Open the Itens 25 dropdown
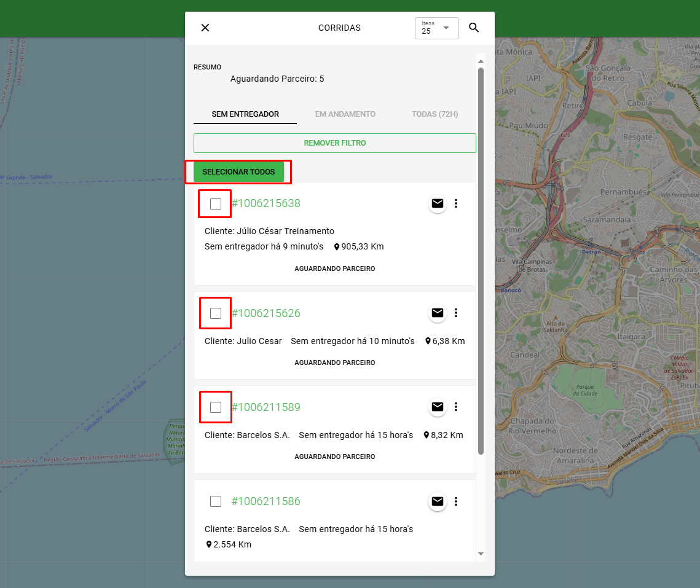The image size is (700, 588). (436, 28)
